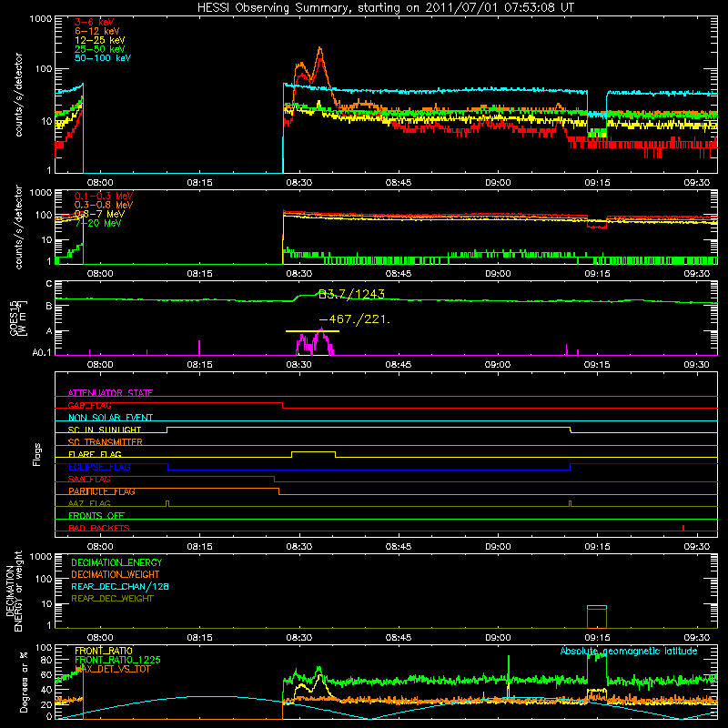Click the 08:30 tick label in top panel
Viewport: 728px width, 728px height.
[x=299, y=183]
